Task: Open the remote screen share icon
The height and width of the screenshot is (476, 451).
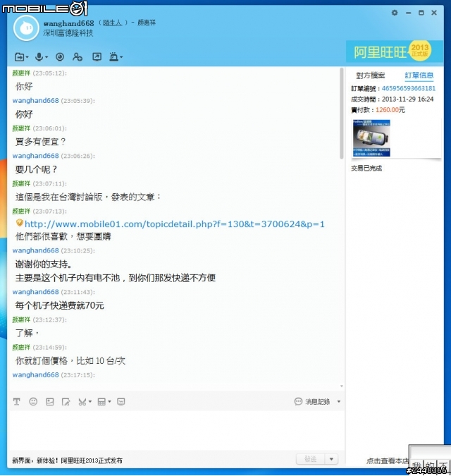Action: [97, 57]
